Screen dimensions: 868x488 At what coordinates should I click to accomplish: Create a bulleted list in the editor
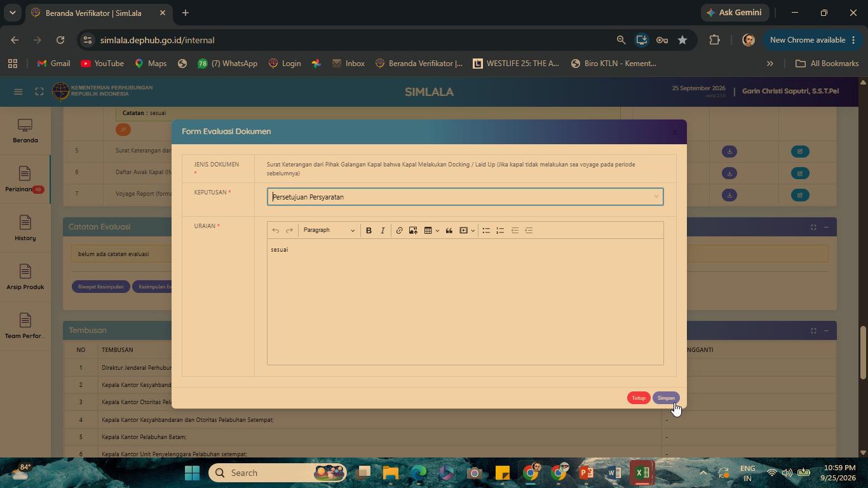pyautogui.click(x=486, y=230)
